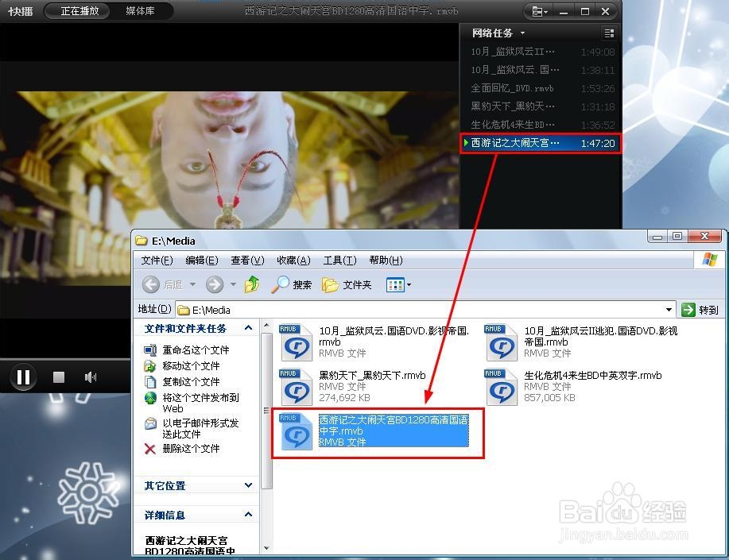Click scroll-down arrow of task pane scrollbar

click(x=266, y=548)
